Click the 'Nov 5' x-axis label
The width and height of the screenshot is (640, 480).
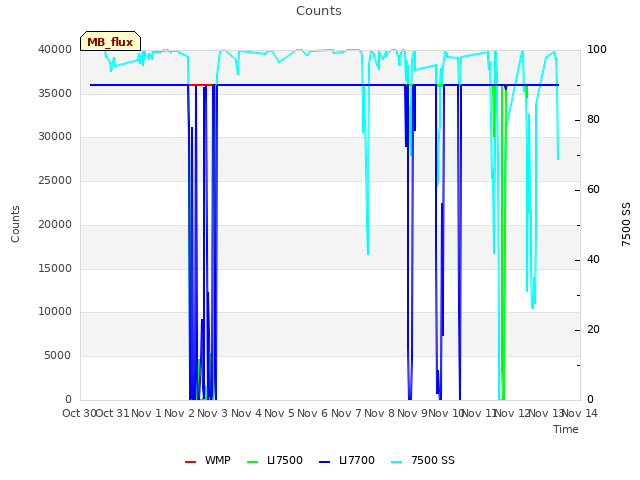pyautogui.click(x=279, y=413)
